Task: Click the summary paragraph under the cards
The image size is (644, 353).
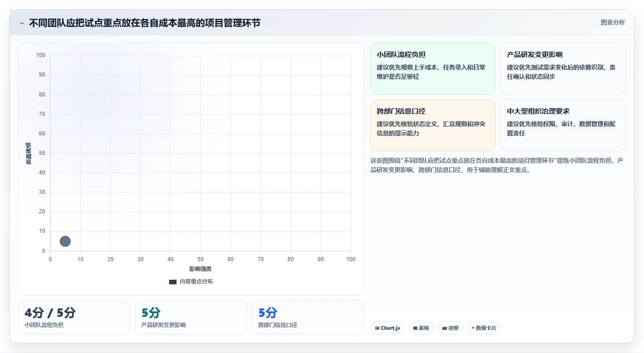Action: 497,165
